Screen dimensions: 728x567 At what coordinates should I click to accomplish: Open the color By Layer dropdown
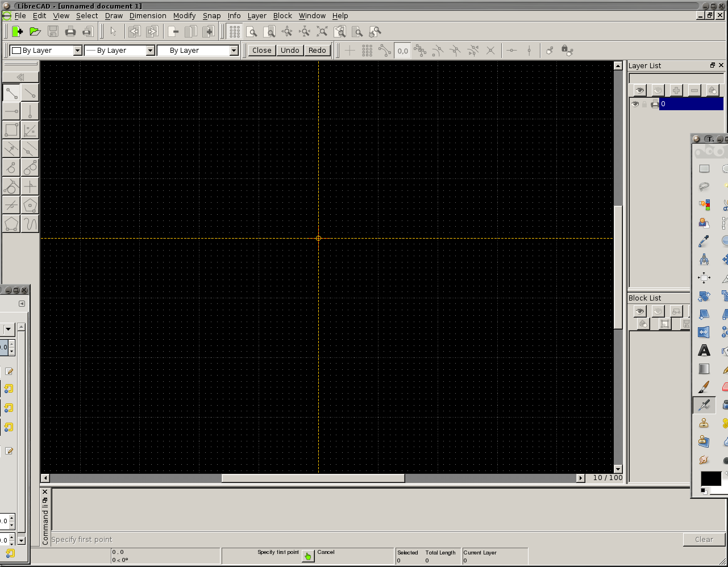tap(46, 51)
